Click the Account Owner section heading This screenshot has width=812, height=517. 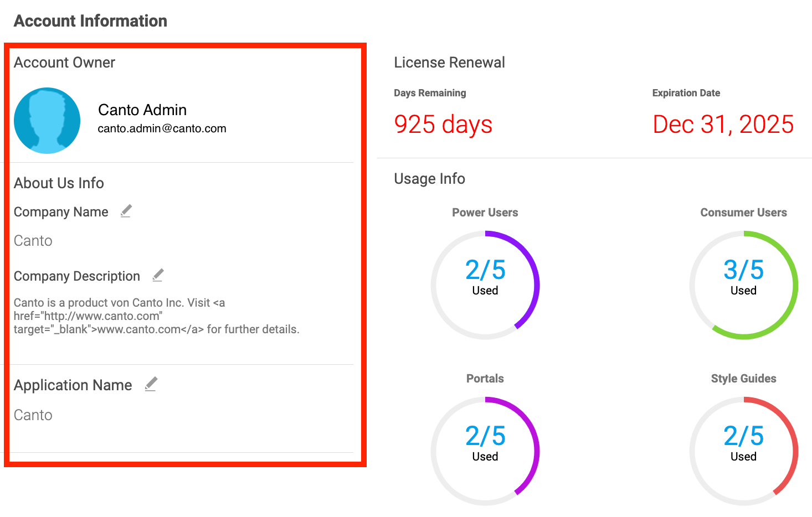64,63
